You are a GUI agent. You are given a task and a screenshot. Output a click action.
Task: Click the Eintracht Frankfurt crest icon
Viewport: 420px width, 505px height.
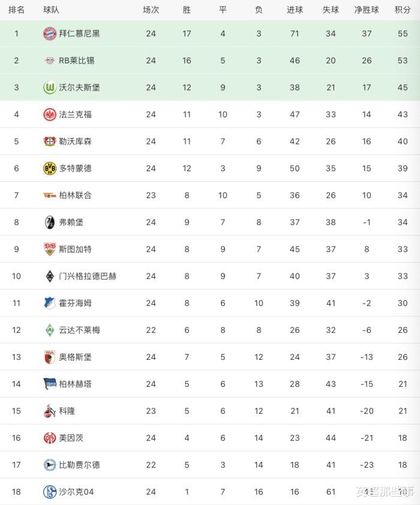pos(50,115)
